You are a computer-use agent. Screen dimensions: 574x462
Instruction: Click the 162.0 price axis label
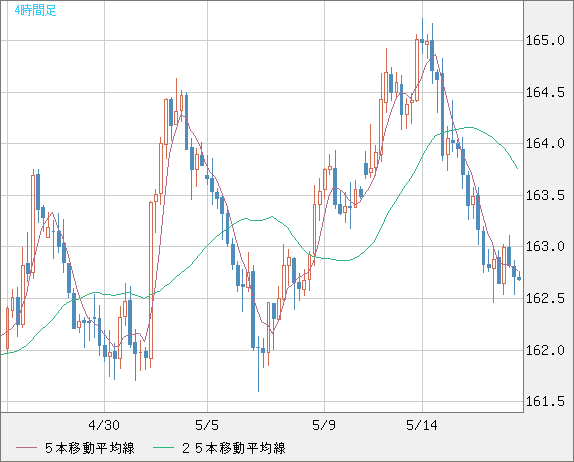point(545,350)
